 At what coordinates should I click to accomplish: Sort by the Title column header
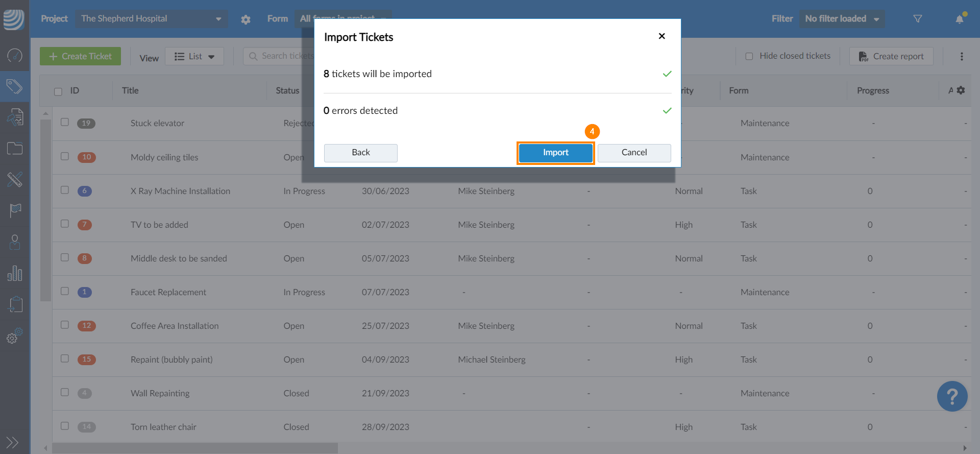[130, 90]
